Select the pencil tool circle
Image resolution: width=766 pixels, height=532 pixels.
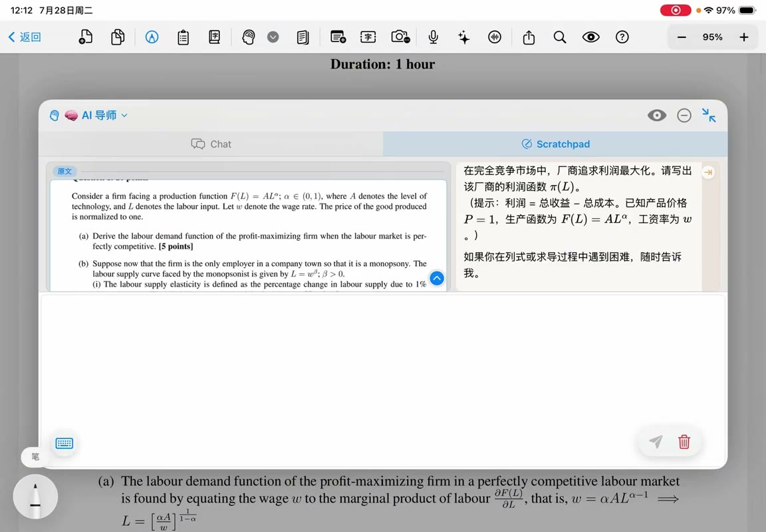35,497
